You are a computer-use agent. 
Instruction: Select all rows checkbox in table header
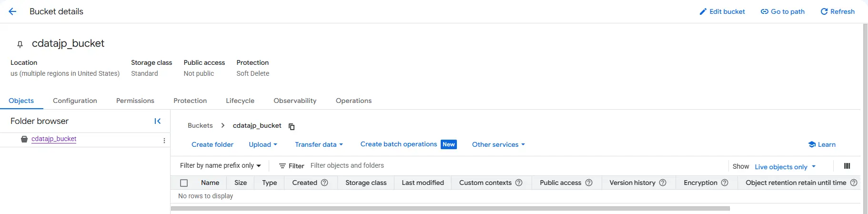pos(184,183)
